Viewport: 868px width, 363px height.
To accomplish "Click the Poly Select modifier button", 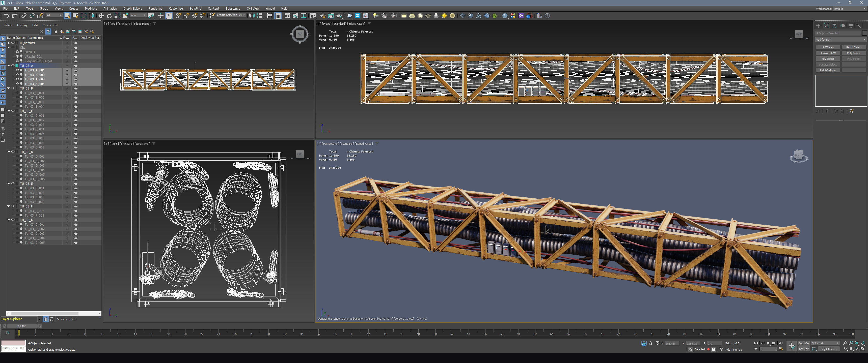I will [x=854, y=53].
